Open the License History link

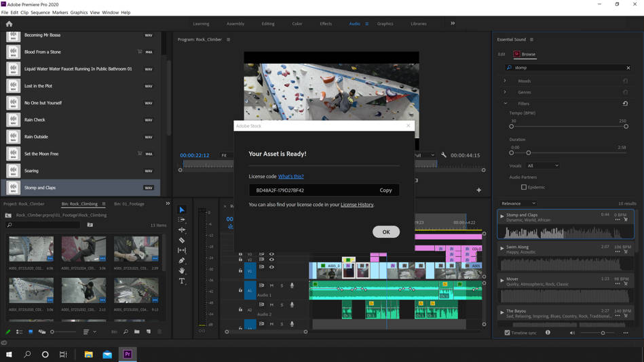pyautogui.click(x=357, y=205)
